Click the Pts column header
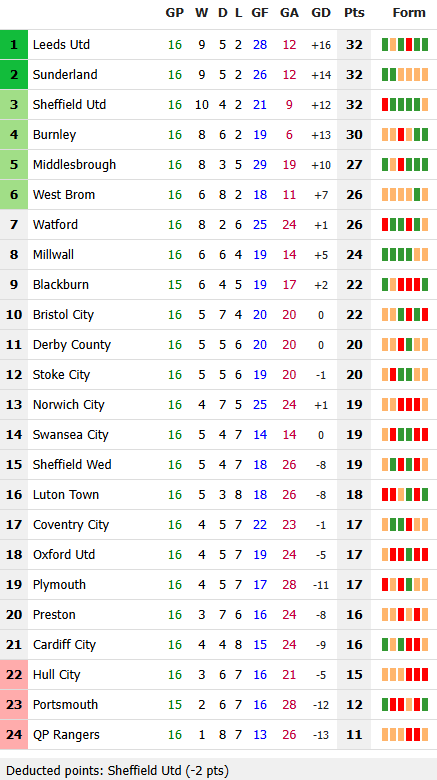 click(354, 13)
